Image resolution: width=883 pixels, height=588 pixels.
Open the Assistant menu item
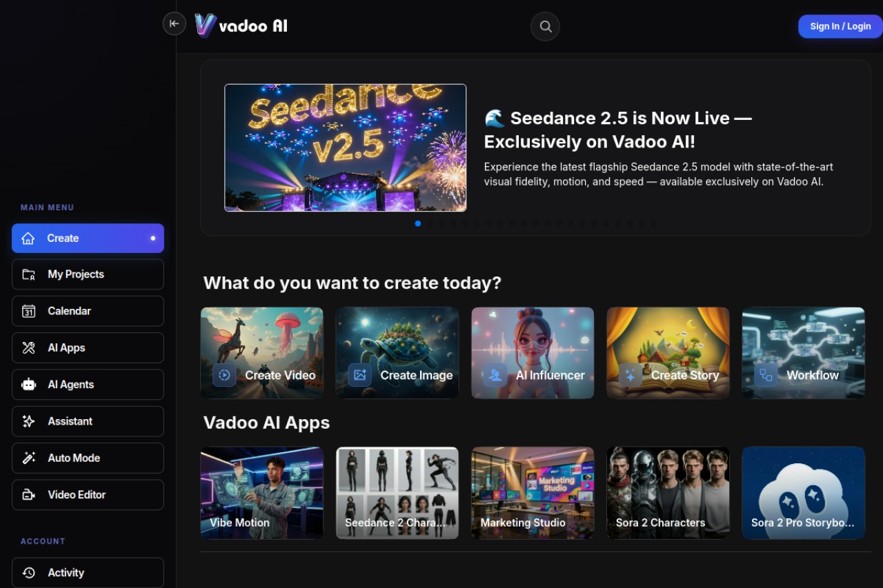(x=88, y=421)
